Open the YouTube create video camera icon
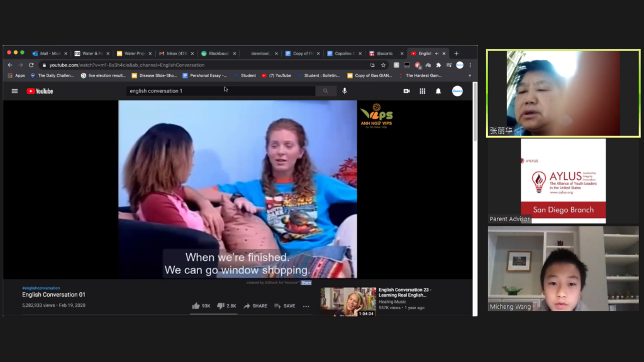Viewport: 644px width, 362px height. coord(407,91)
